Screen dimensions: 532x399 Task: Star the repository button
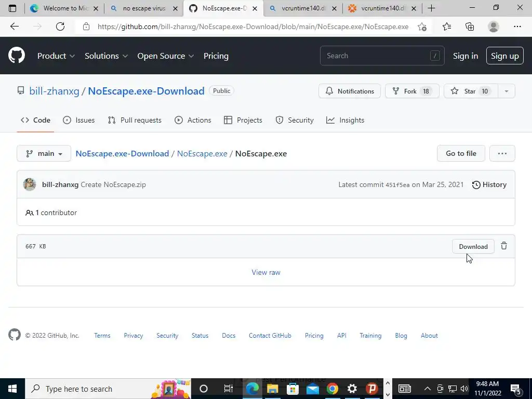(471, 91)
